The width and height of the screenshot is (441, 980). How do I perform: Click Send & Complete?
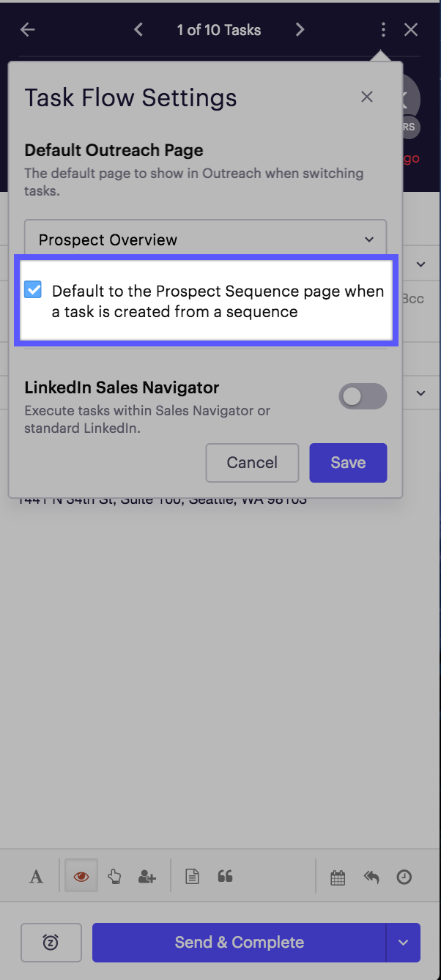coord(239,943)
